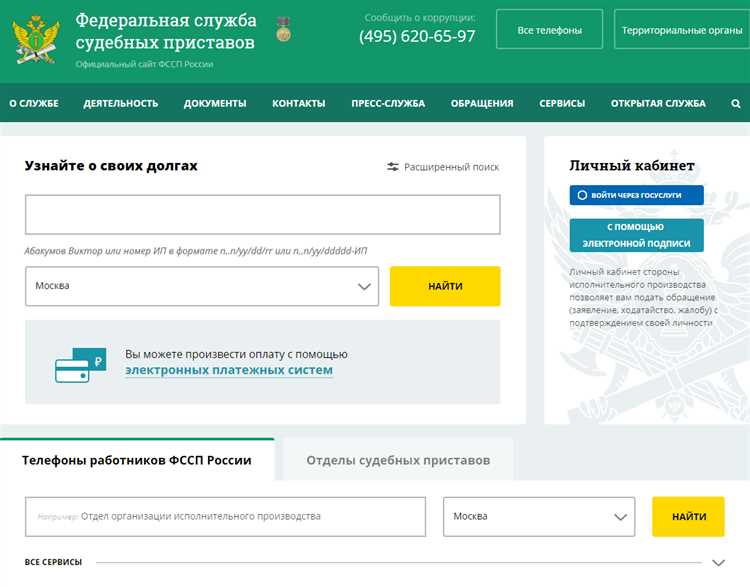Open the Москва region dropdown in the phone search
This screenshot has width=750, height=587.
tap(539, 517)
